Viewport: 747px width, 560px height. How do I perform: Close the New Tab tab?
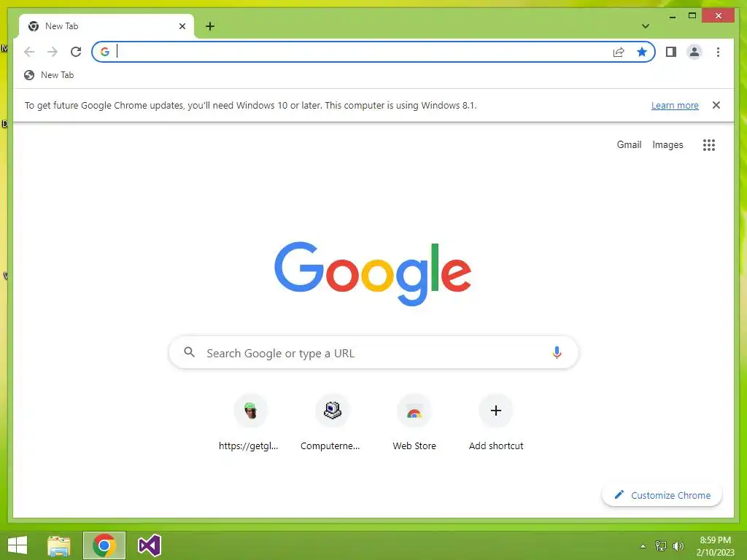[x=182, y=26]
